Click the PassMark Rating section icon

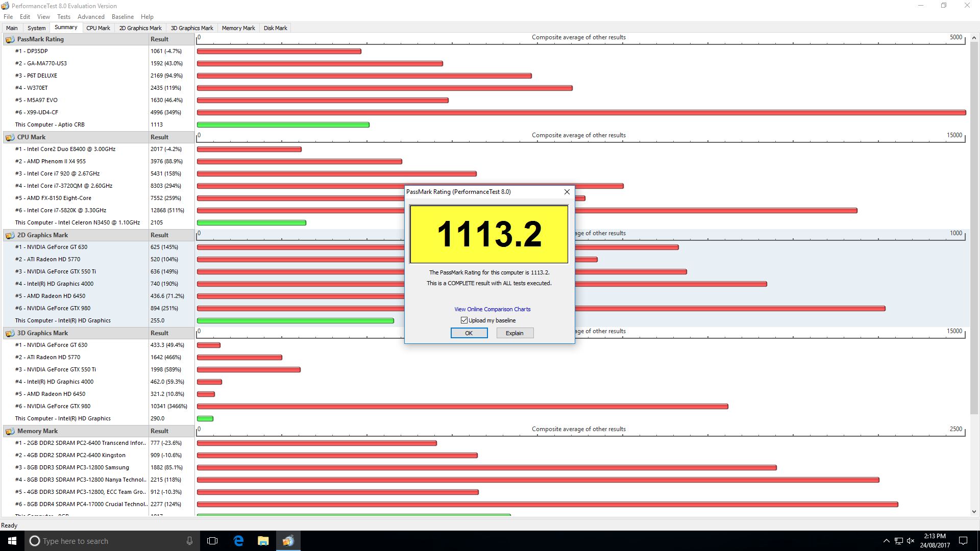[x=10, y=39]
